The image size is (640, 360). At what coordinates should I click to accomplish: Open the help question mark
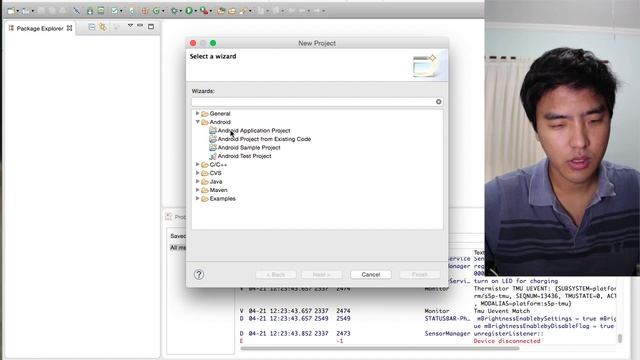[199, 274]
